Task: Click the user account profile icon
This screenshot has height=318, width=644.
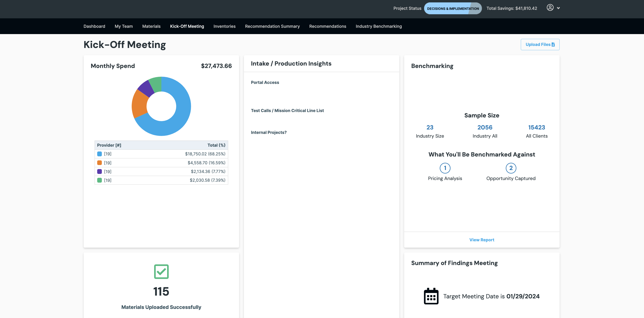Action: (x=550, y=8)
